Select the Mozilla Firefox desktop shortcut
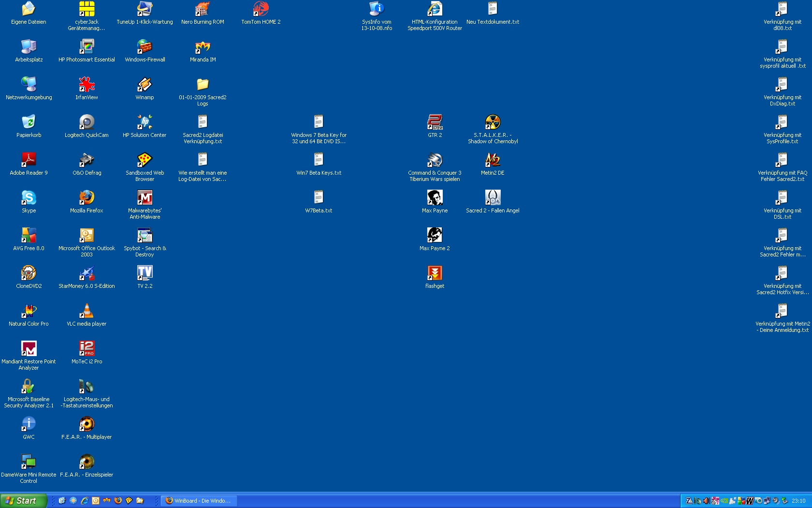 click(x=87, y=198)
